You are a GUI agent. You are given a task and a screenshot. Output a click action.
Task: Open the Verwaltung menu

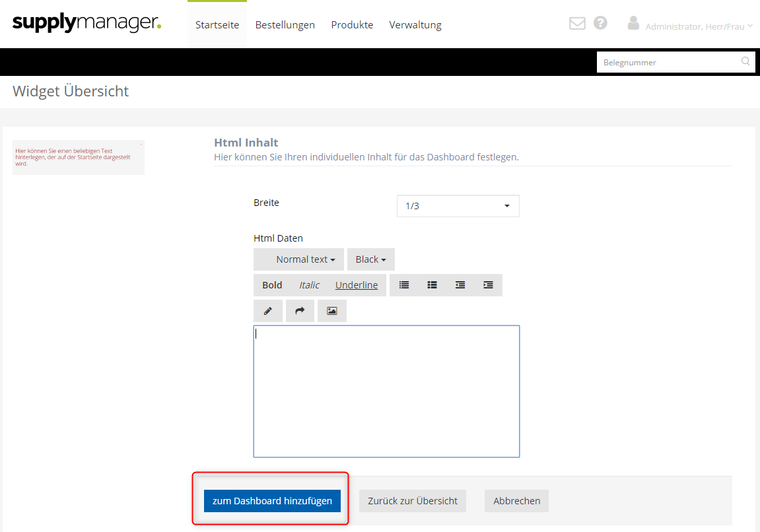415,24
